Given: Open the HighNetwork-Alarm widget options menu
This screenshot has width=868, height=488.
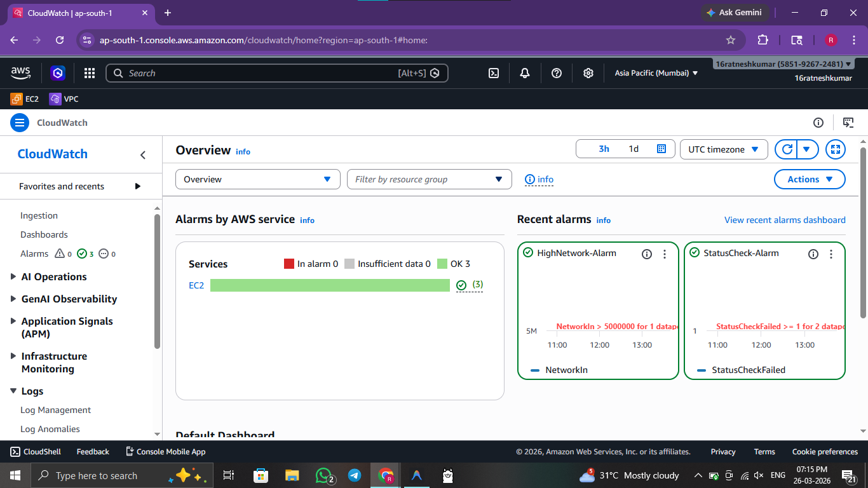Looking at the screenshot, I should [665, 254].
